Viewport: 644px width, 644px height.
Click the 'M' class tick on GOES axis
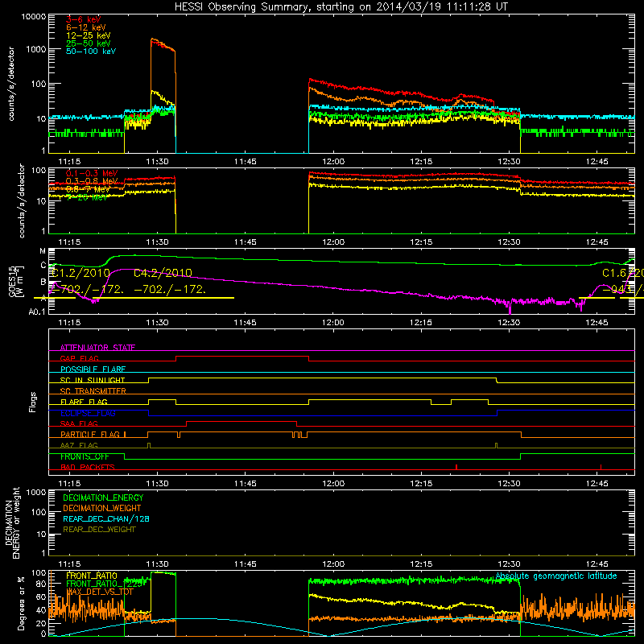(43, 250)
